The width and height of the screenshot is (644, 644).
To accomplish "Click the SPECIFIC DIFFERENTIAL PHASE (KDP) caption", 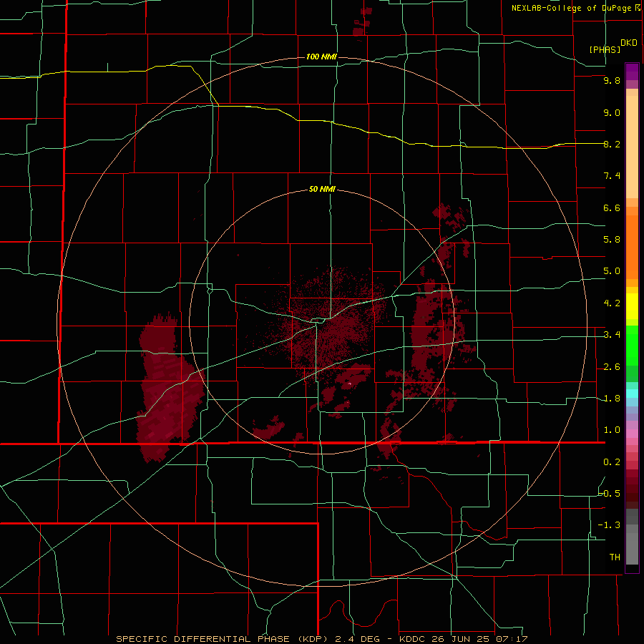I will [x=220, y=639].
